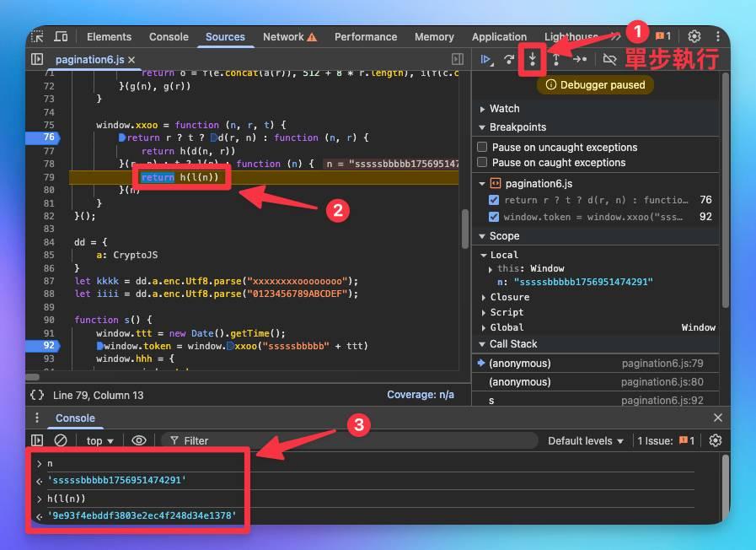Click the breakpoint marker on line 92
Screen dimensions: 756x550
tap(43, 346)
